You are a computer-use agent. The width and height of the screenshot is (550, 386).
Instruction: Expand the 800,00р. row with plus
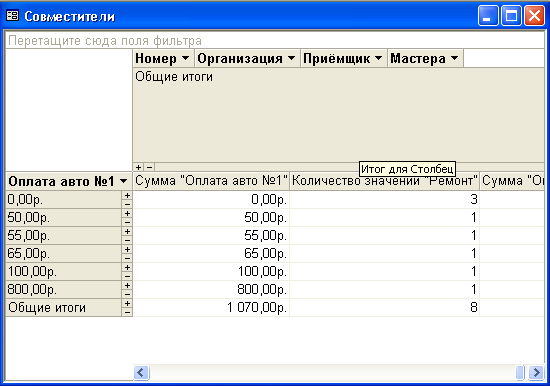click(127, 285)
